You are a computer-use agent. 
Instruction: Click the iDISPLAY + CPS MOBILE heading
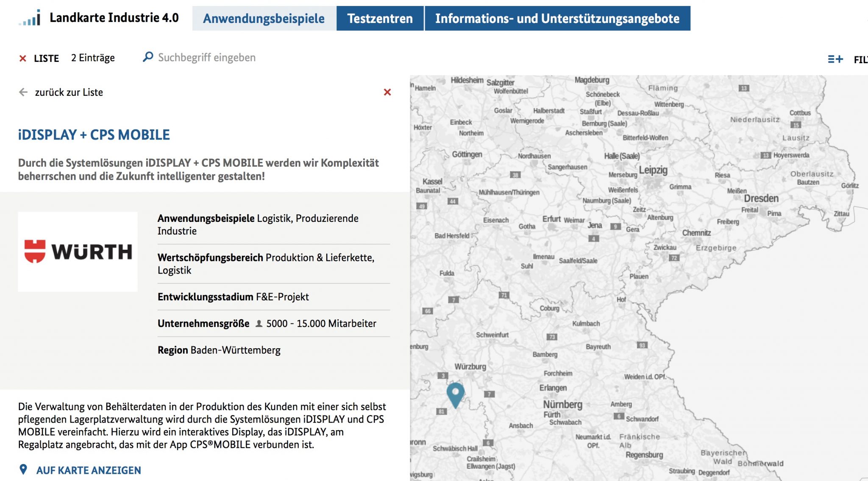(x=94, y=134)
